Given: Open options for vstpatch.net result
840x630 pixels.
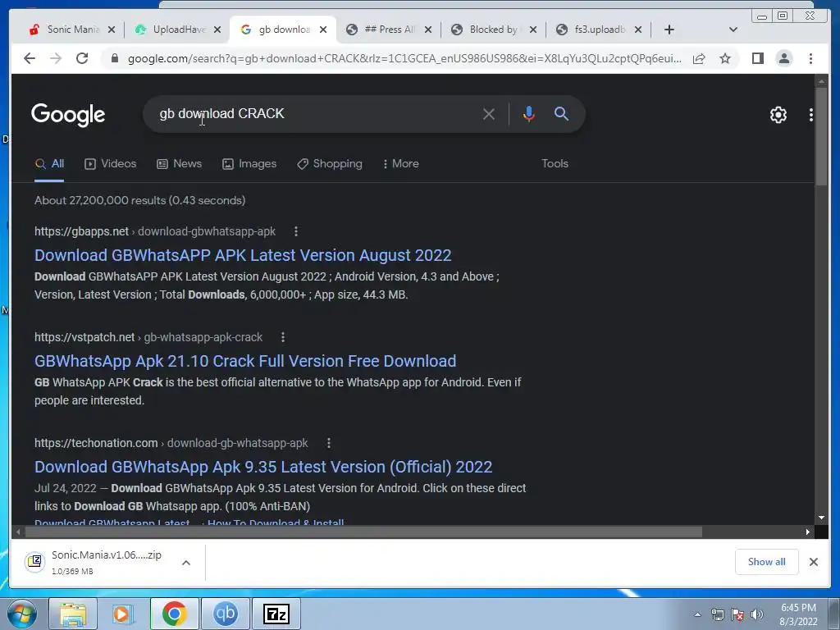Looking at the screenshot, I should coord(283,337).
